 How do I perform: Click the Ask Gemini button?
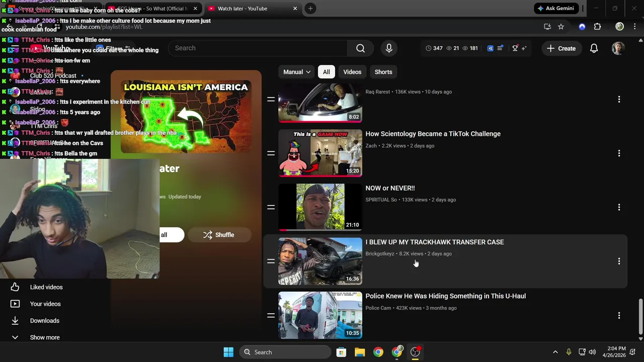tap(556, 9)
